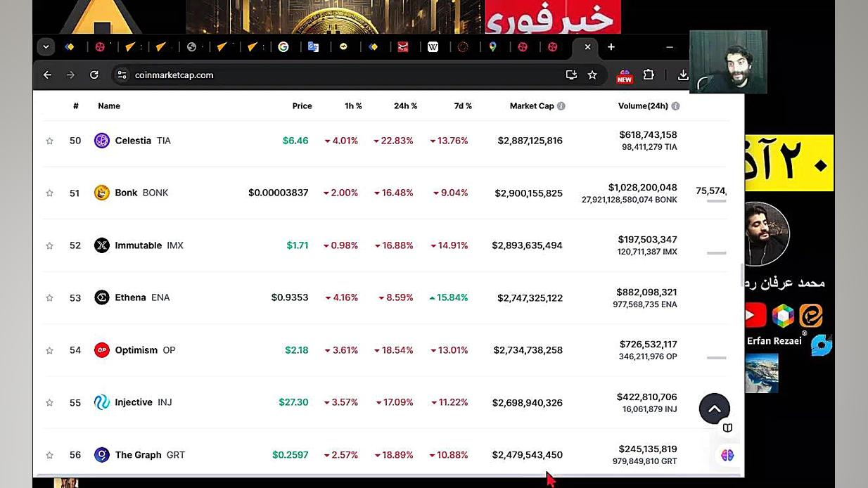Click the Immutable X logo icon
Image resolution: width=868 pixels, height=488 pixels.
pos(102,245)
